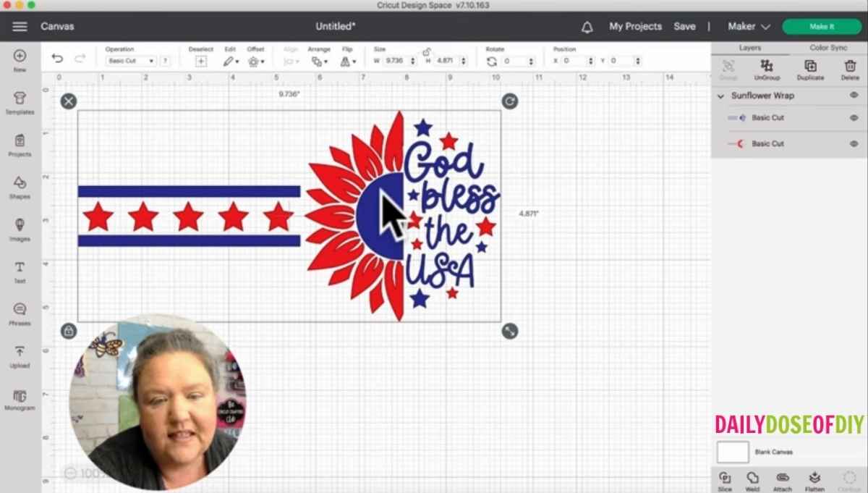Switch to the Color Sync tab
The width and height of the screenshot is (868, 493).
click(828, 48)
